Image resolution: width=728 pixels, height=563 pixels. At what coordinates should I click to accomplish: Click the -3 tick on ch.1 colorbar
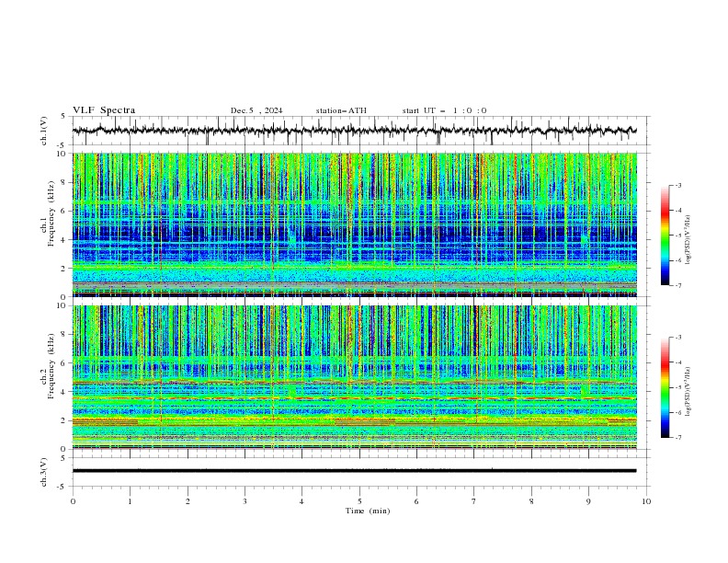tap(677, 185)
